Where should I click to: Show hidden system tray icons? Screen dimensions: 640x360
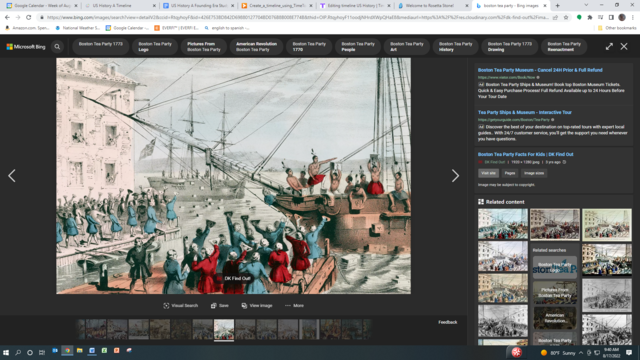[x=581, y=353]
